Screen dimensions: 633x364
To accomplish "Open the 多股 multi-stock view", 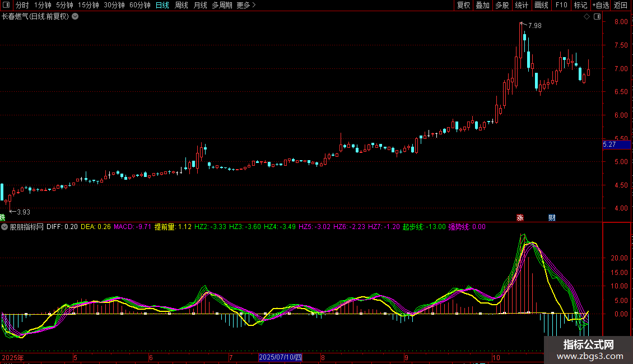I will (x=502, y=5).
